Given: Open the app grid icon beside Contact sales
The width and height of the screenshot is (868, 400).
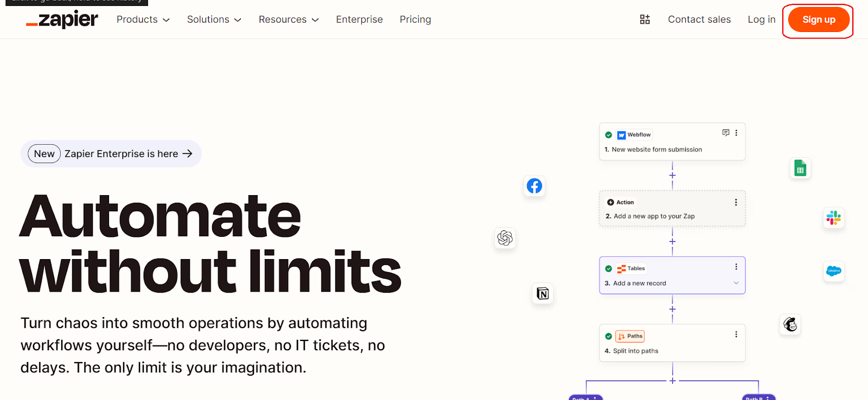Looking at the screenshot, I should [644, 20].
